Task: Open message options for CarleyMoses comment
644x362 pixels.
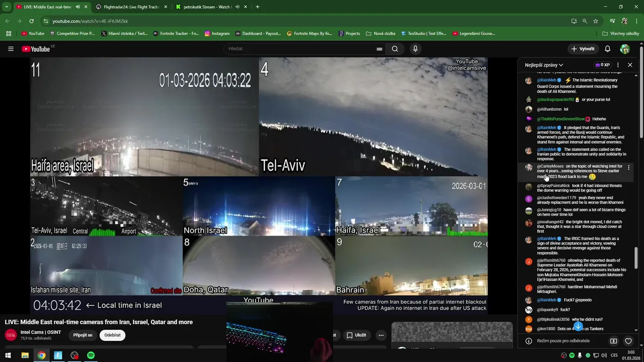Action: pyautogui.click(x=628, y=167)
